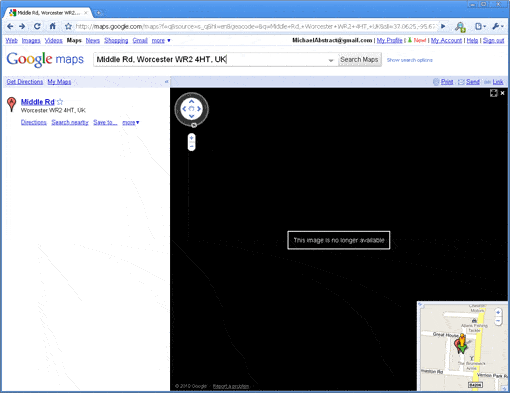Click Report a problem link
The height and width of the screenshot is (393, 510).
[x=231, y=386]
